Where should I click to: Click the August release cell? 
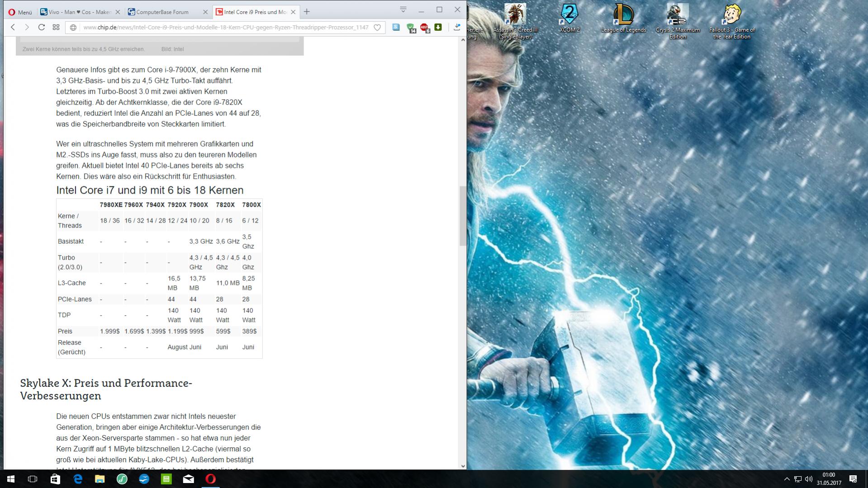(x=177, y=347)
